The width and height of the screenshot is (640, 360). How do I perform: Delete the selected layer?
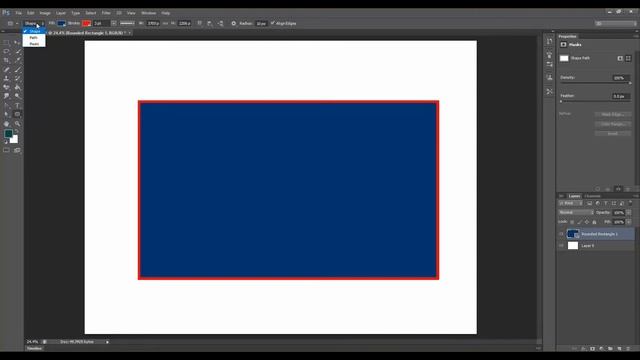(628, 349)
